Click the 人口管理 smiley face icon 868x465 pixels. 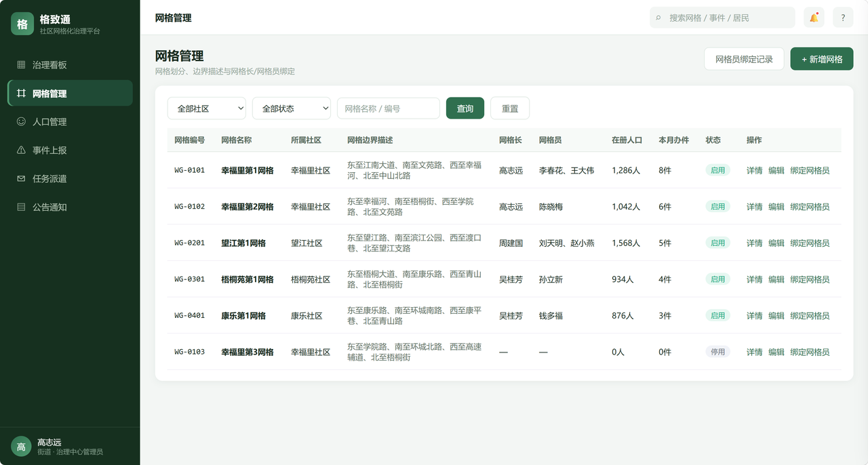click(x=21, y=122)
